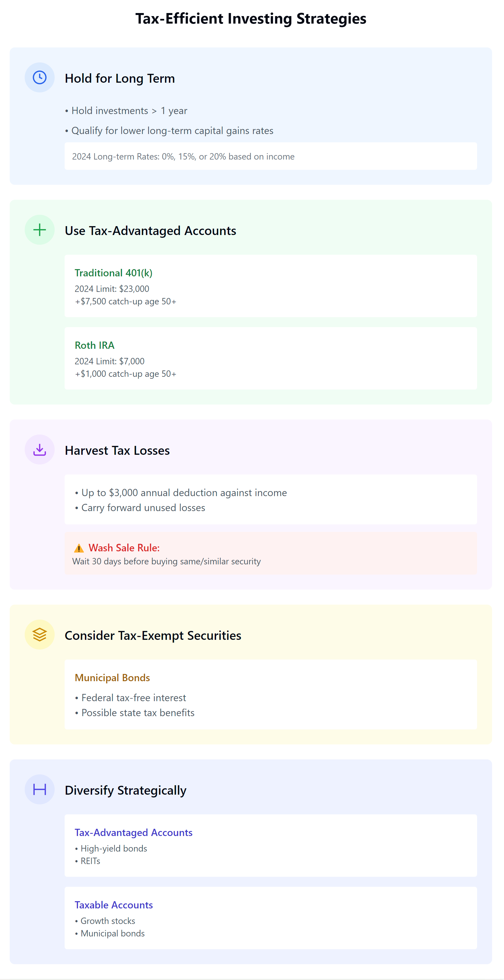Viewport: 504px width, 980px height.
Task: Click the purple download icon
Action: pyautogui.click(x=40, y=450)
